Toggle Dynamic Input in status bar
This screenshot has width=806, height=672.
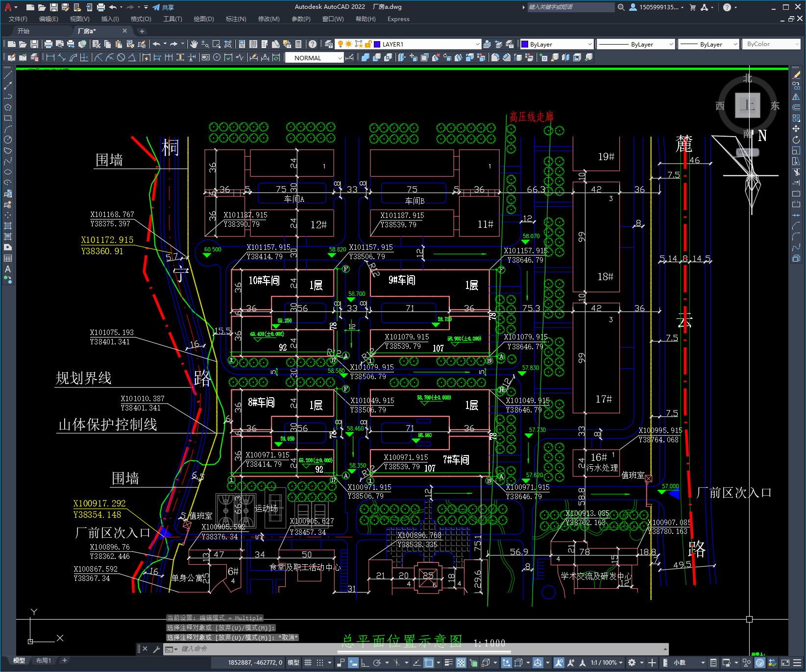pos(353,663)
